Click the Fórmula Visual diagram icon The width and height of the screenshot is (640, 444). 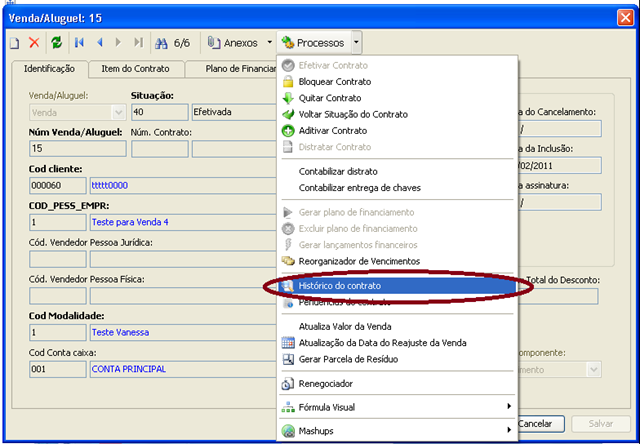(288, 407)
